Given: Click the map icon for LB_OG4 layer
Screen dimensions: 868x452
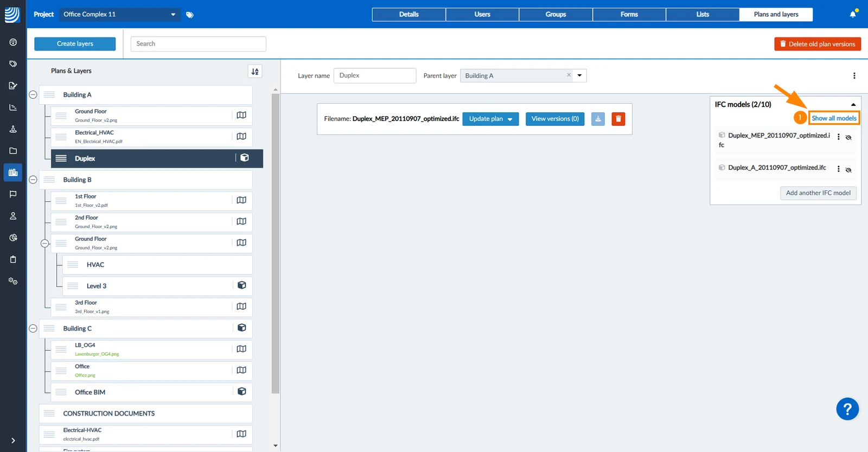Looking at the screenshot, I should point(241,349).
